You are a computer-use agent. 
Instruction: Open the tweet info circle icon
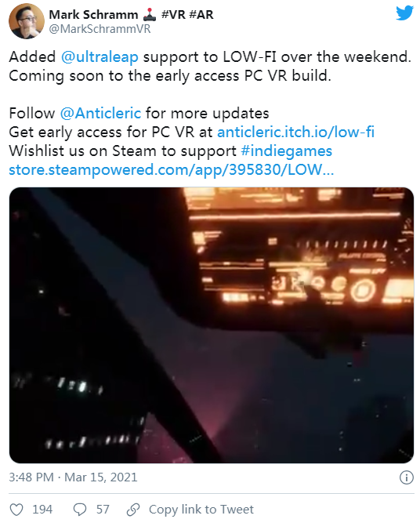(x=407, y=477)
